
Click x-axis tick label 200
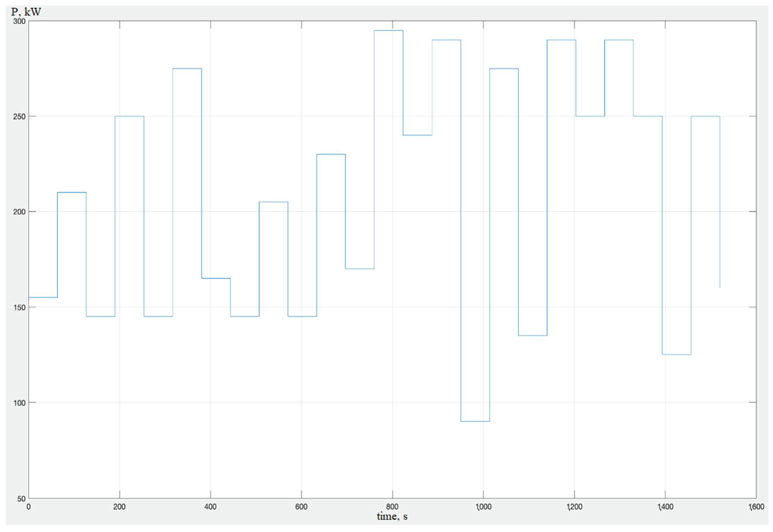click(x=119, y=507)
